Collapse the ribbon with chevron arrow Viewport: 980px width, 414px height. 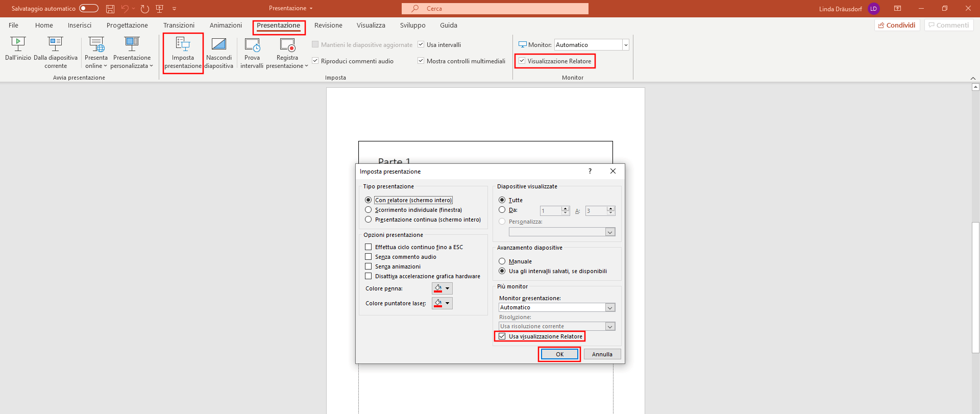tap(973, 78)
